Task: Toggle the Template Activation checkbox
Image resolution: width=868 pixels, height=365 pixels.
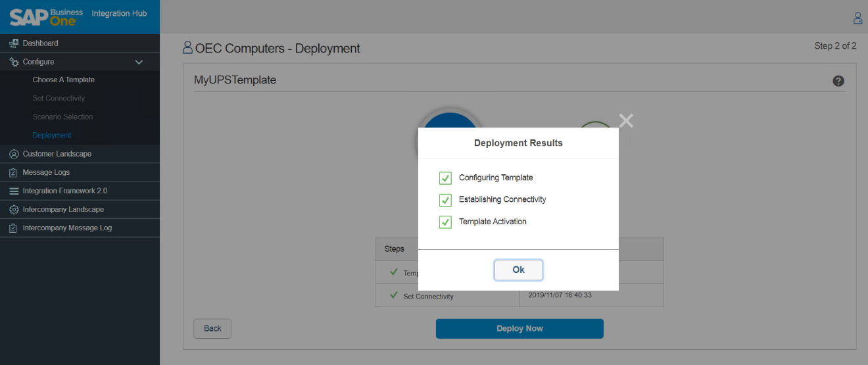Action: tap(445, 222)
